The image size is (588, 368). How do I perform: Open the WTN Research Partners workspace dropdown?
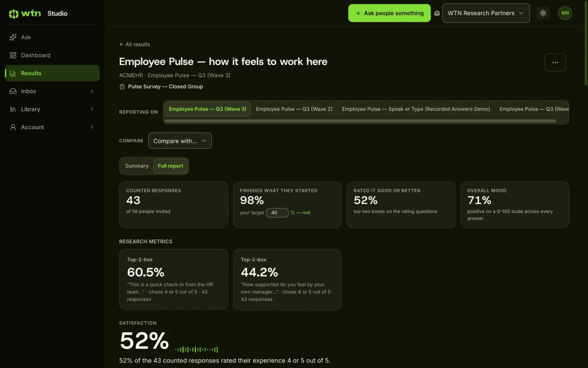486,13
